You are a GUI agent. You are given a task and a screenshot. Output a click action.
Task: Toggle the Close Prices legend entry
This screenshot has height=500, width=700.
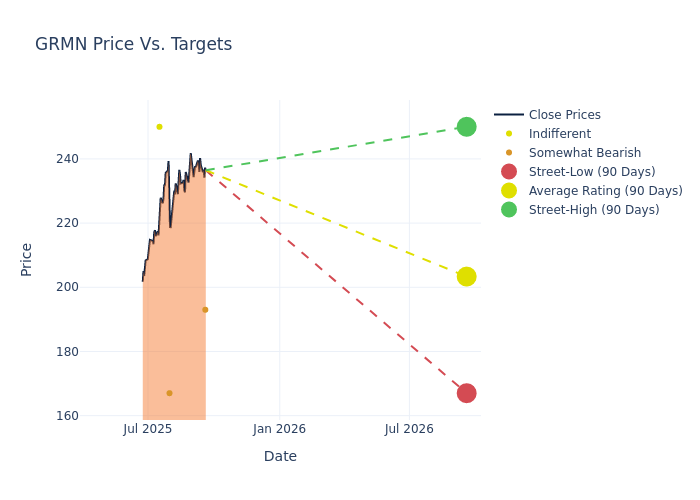tap(564, 115)
